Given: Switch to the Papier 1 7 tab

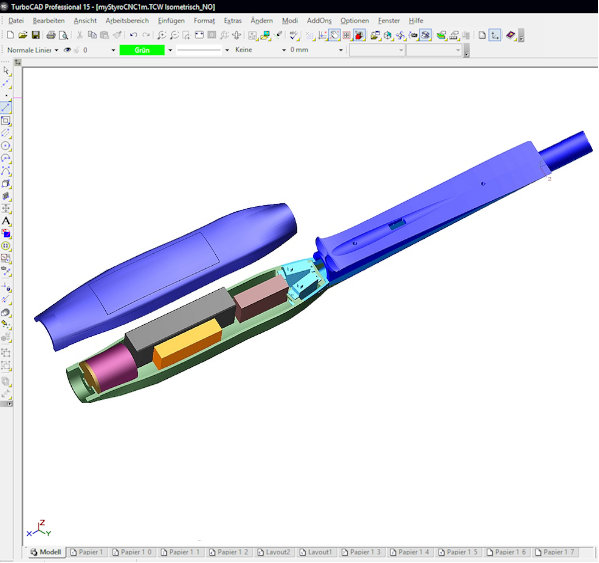Looking at the screenshot, I should (555, 552).
